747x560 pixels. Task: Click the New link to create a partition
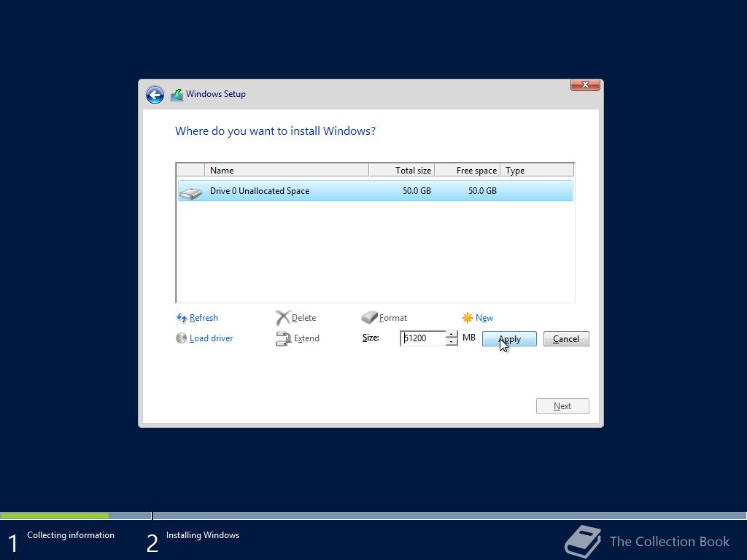point(484,318)
